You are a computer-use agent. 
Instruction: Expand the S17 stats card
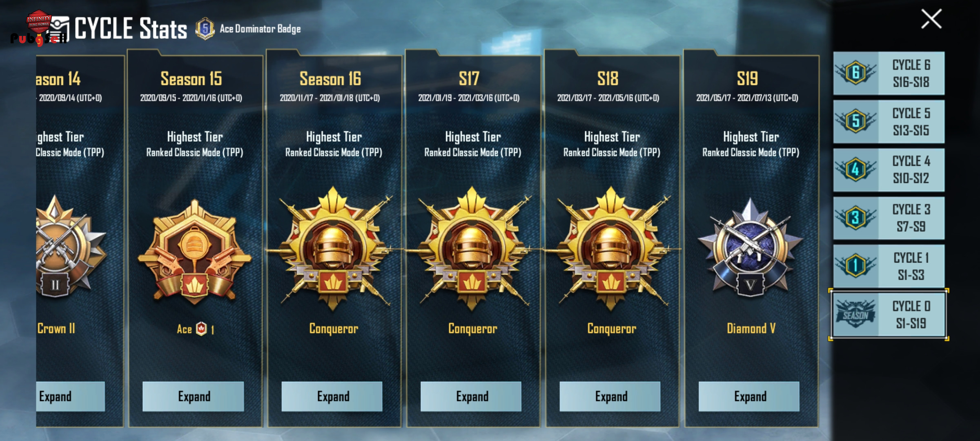point(471,396)
